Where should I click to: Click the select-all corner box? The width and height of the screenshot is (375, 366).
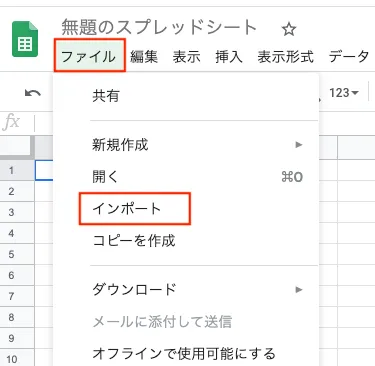[17, 147]
